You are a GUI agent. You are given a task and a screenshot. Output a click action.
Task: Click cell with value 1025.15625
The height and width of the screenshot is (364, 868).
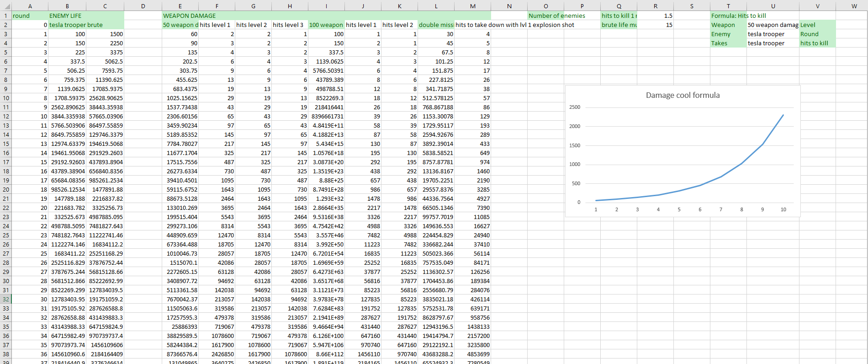(180, 98)
